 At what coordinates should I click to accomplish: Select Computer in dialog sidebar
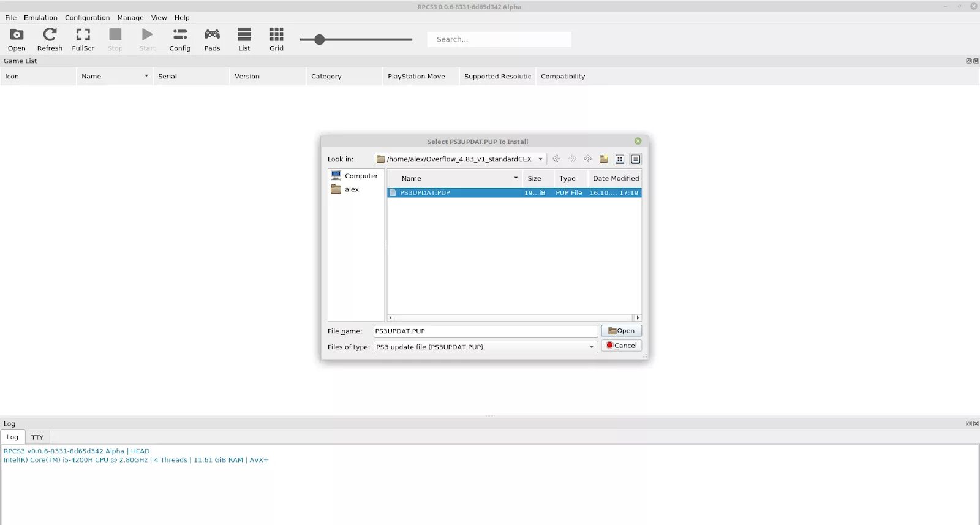[x=355, y=176]
